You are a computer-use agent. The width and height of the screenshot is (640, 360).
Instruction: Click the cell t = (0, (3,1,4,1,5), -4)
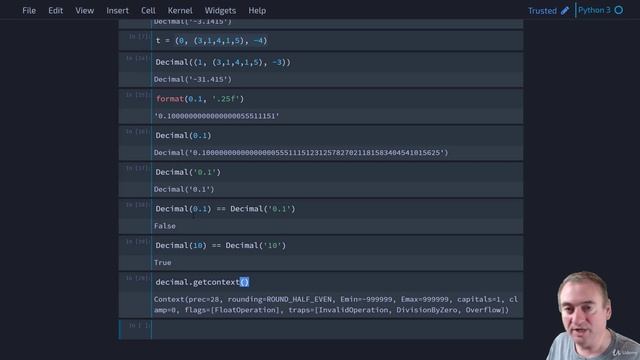click(x=337, y=40)
